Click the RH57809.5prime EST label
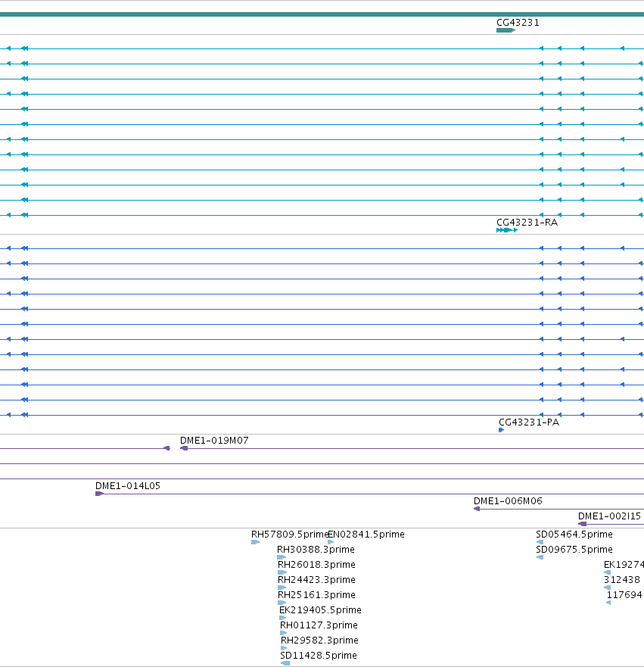 pyautogui.click(x=290, y=535)
